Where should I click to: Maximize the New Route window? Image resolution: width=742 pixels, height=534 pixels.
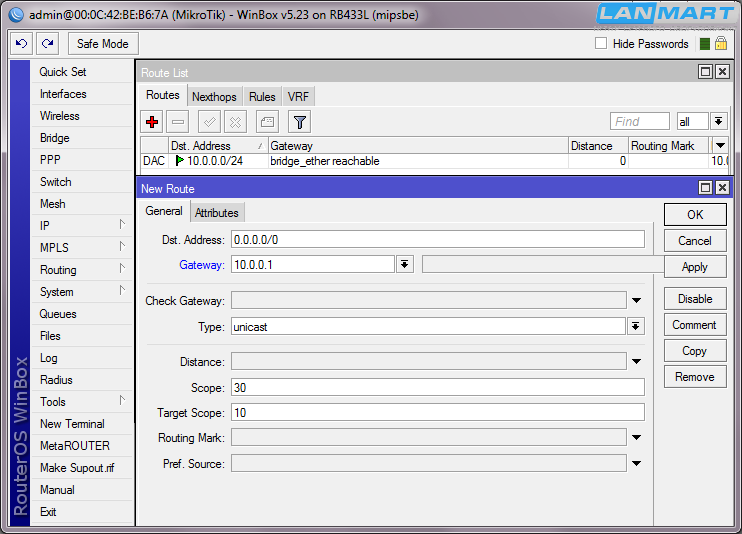(705, 188)
